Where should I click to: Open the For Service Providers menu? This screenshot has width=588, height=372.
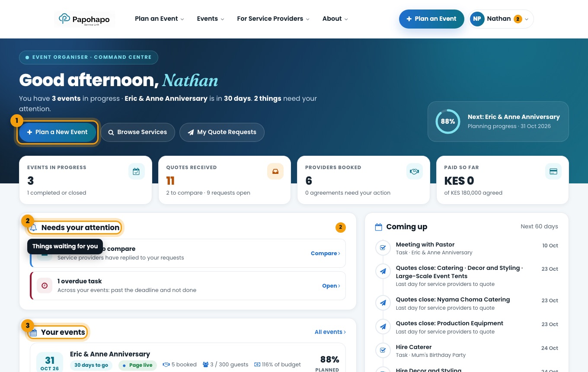pos(273,19)
